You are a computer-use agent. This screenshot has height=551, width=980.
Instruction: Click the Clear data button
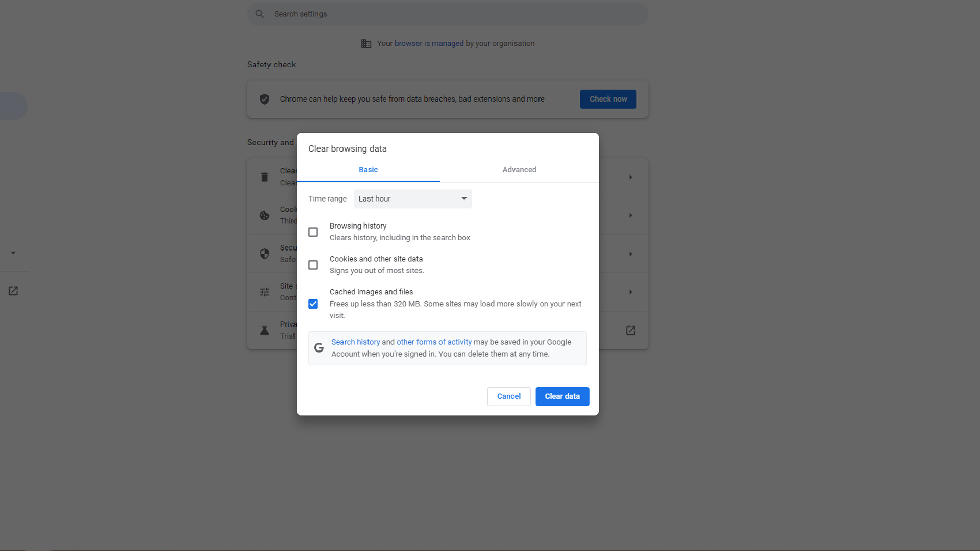tap(562, 396)
